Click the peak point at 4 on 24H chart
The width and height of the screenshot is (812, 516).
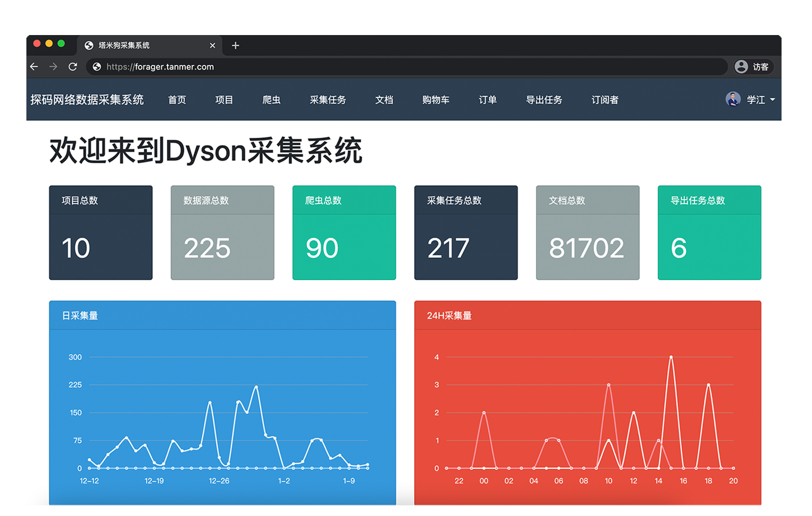[671, 357]
